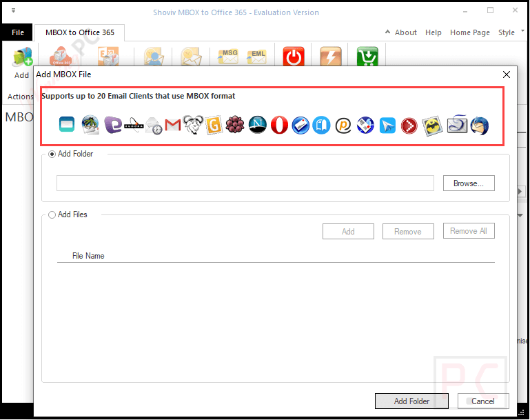The image size is (530, 420).
Task: Click the envelope with contact person icon
Action: [154, 56]
